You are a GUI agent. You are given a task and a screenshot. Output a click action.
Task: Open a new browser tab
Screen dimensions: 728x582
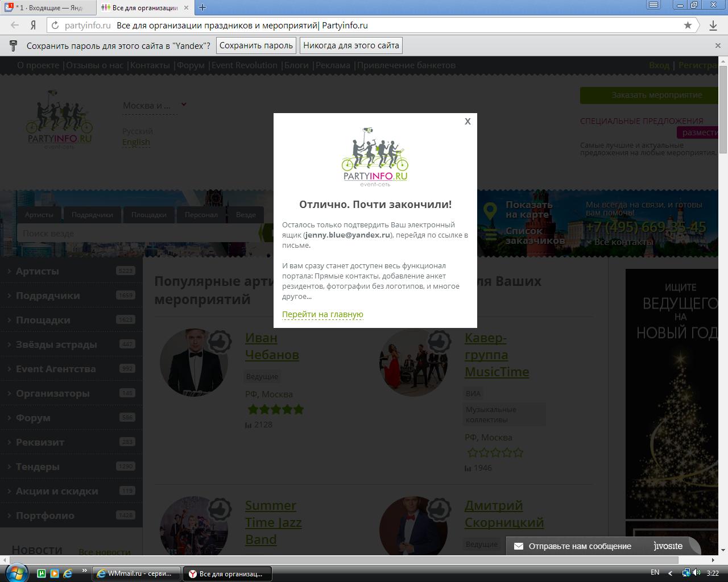tap(202, 7)
